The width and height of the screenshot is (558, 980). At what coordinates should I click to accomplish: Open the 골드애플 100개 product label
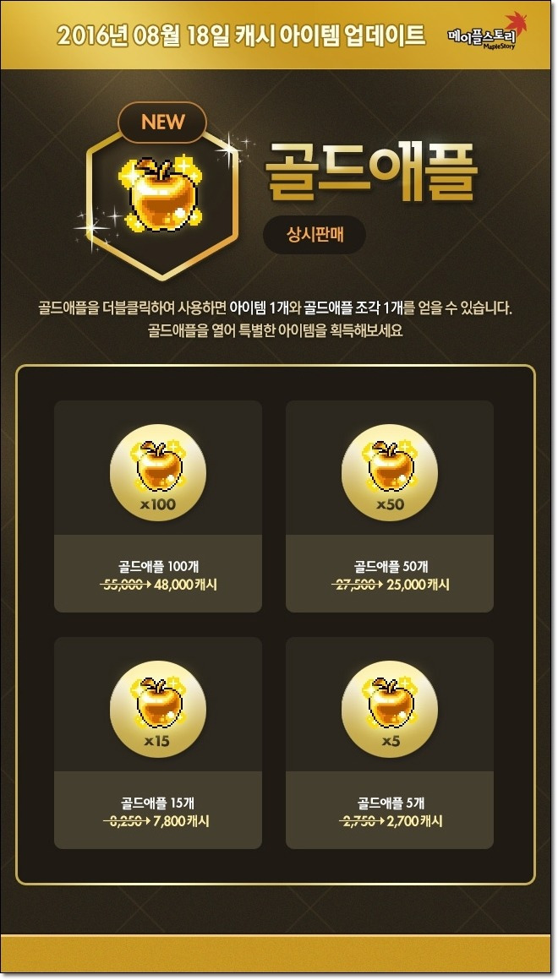click(158, 566)
